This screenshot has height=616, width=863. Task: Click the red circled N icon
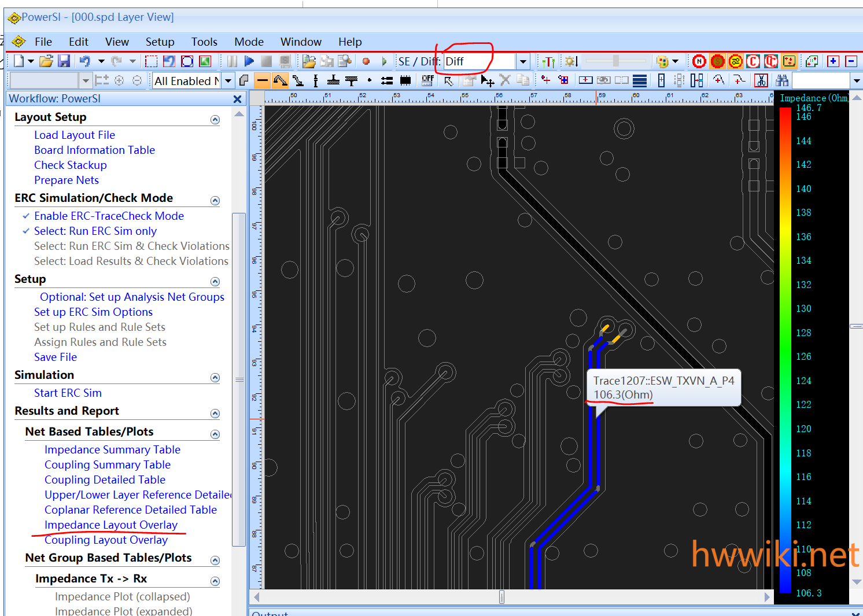click(699, 61)
